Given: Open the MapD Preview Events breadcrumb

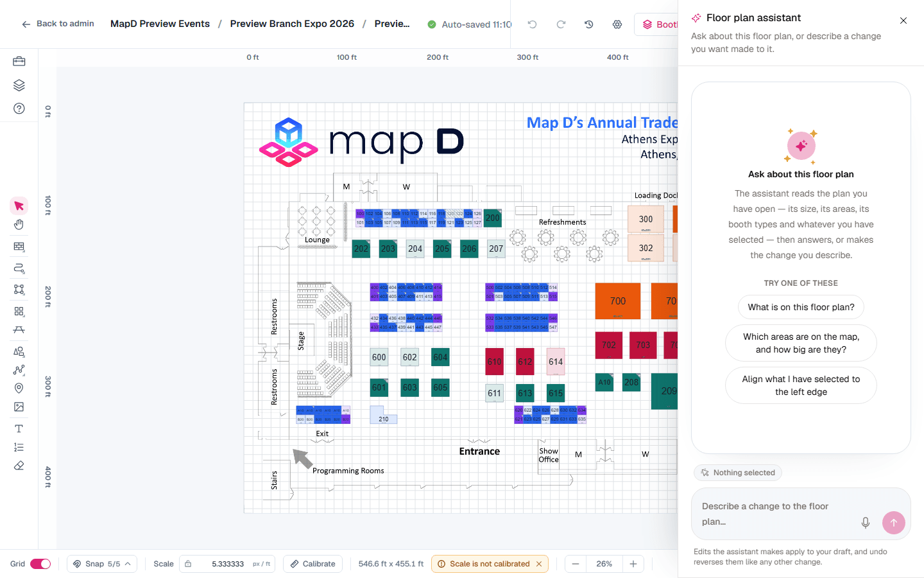Looking at the screenshot, I should pyautogui.click(x=160, y=24).
